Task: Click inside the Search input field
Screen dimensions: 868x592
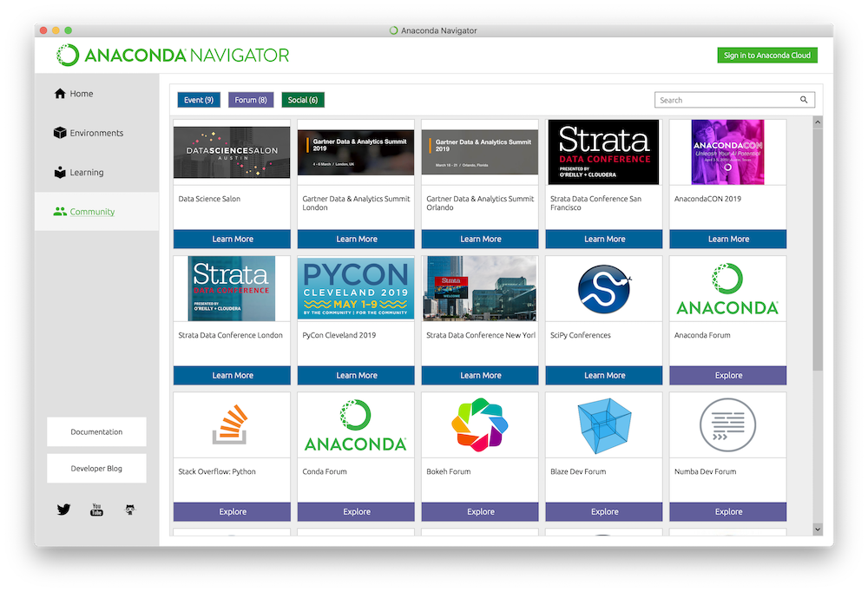Action: point(725,100)
